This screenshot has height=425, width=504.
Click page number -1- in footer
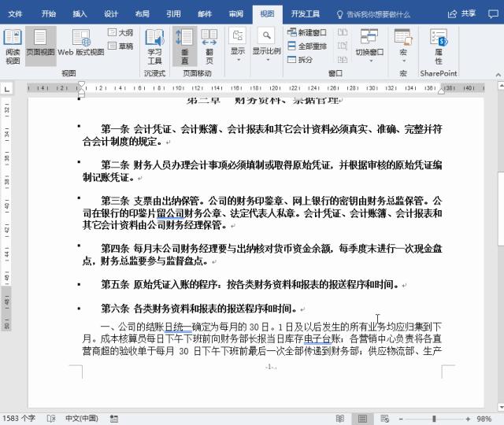click(x=270, y=367)
